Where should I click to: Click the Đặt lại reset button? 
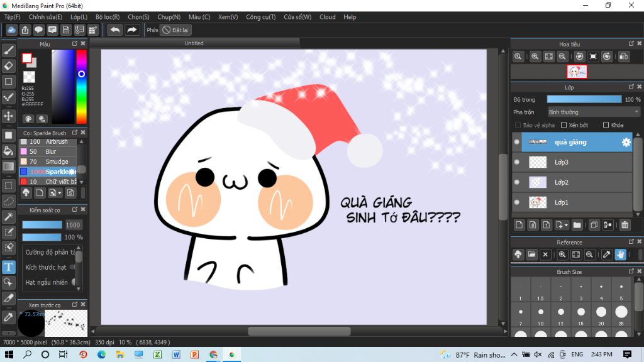[x=175, y=30]
